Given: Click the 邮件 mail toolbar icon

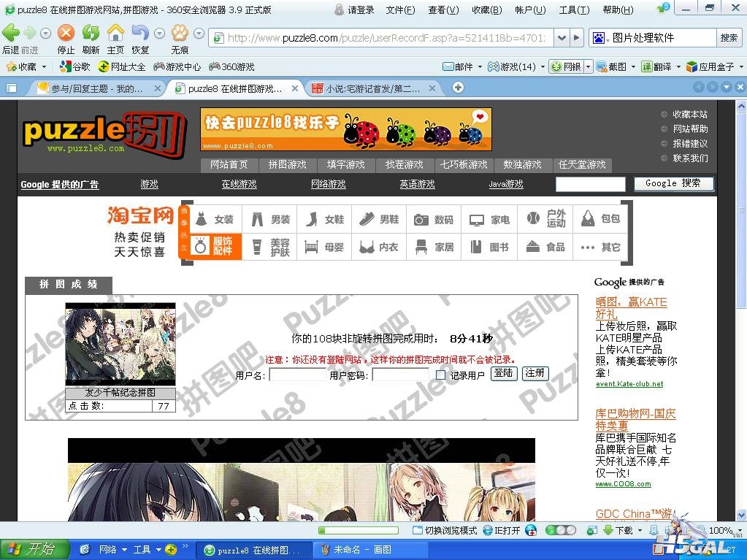Looking at the screenshot, I should click(458, 66).
